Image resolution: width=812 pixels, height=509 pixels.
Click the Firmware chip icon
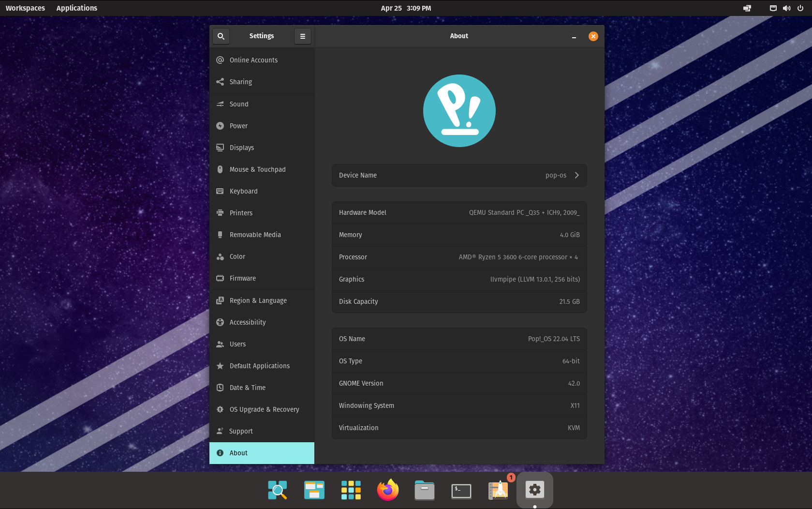click(x=220, y=278)
